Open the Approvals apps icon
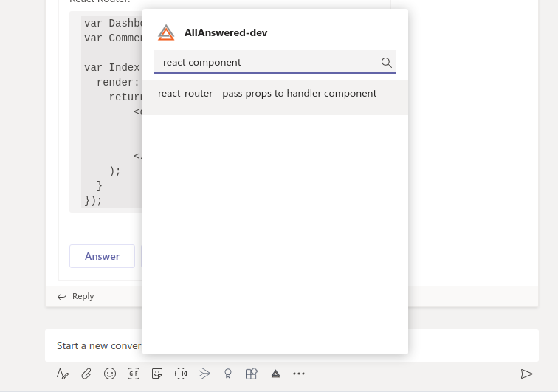Screen dimensions: 558x392 (251, 374)
